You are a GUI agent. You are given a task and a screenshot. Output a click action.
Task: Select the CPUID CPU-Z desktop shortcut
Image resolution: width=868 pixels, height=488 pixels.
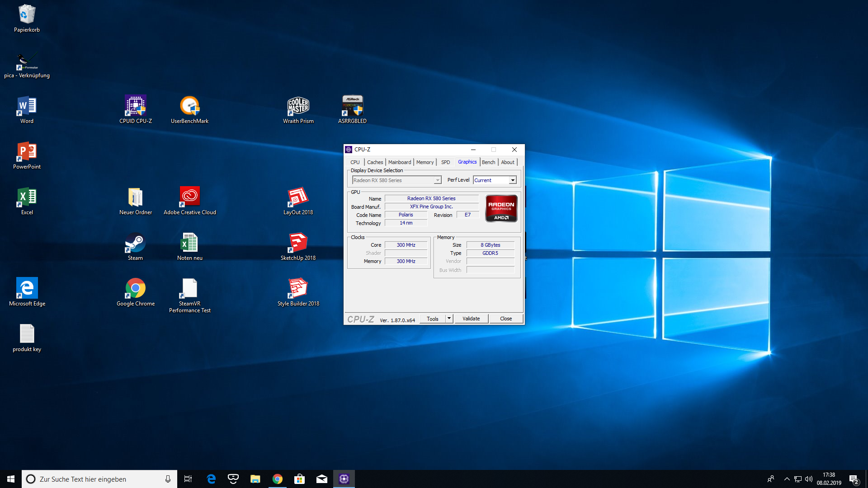(135, 110)
